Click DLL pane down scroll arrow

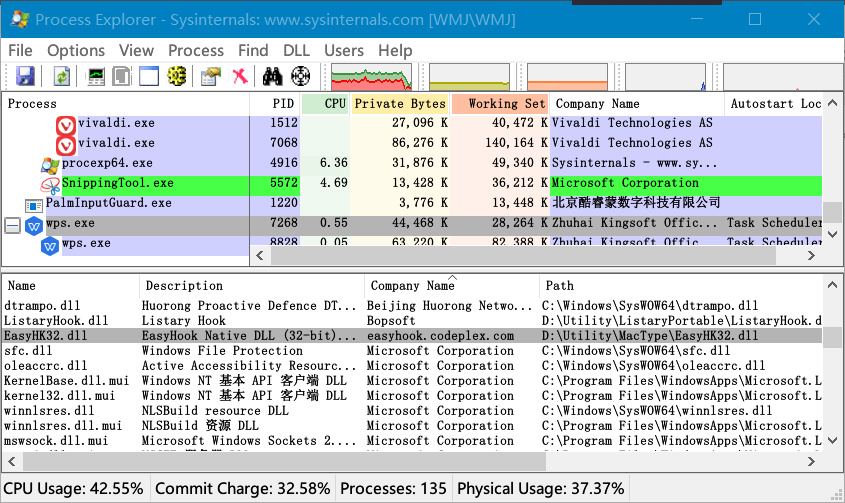coord(832,440)
